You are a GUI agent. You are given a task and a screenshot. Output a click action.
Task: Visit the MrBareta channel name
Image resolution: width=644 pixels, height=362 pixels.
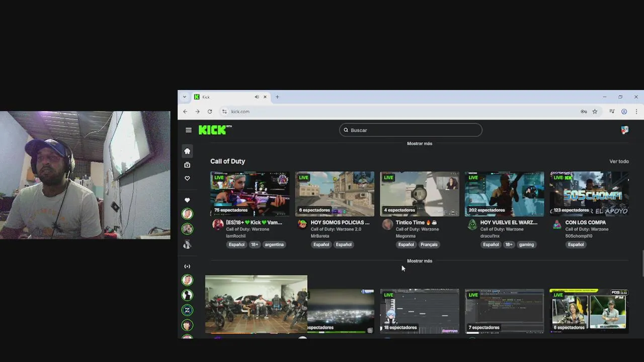coord(320,236)
